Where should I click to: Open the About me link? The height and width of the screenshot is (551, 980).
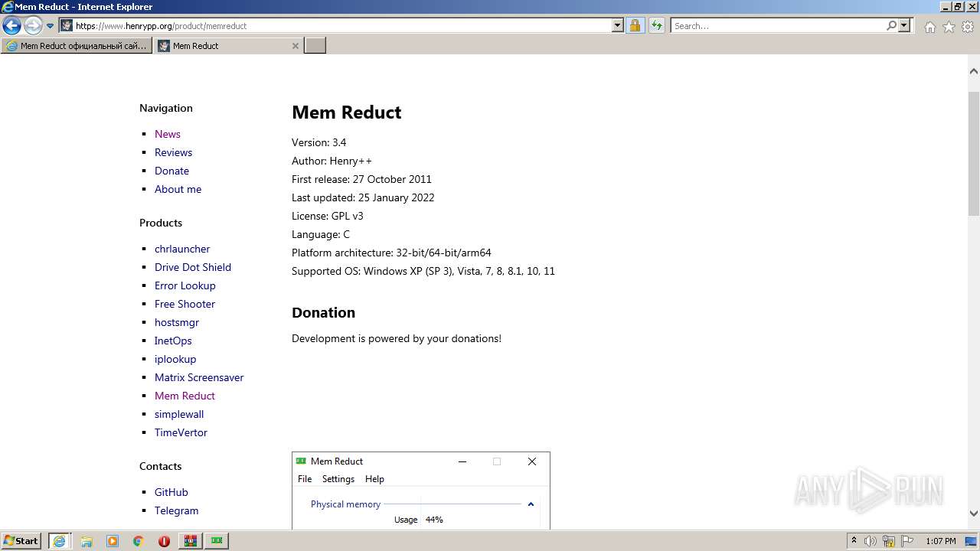click(x=178, y=189)
